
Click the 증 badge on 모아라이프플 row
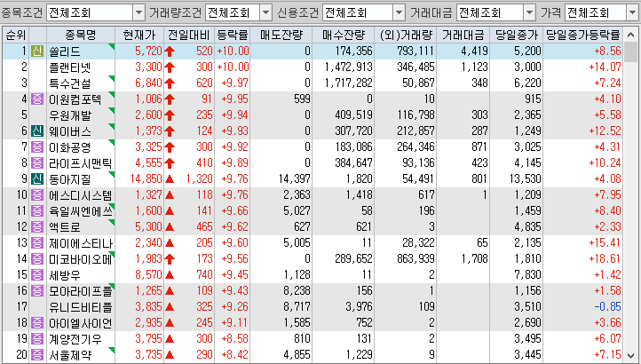(x=37, y=290)
